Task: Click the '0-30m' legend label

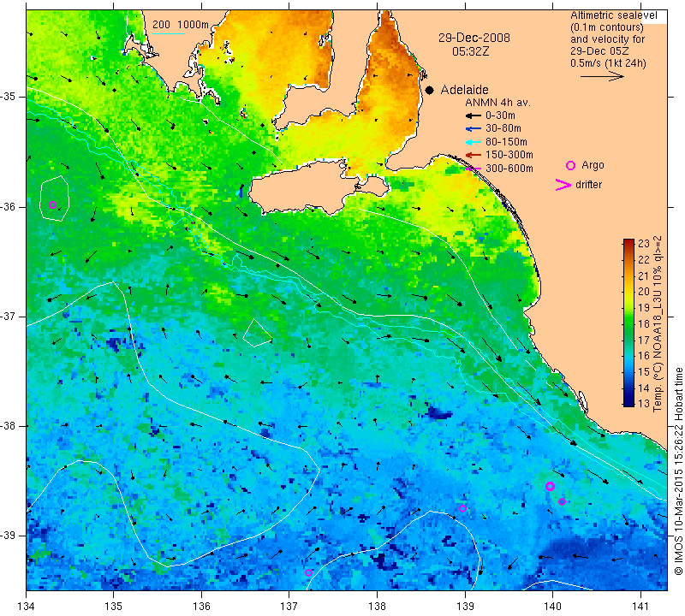Action: point(500,115)
